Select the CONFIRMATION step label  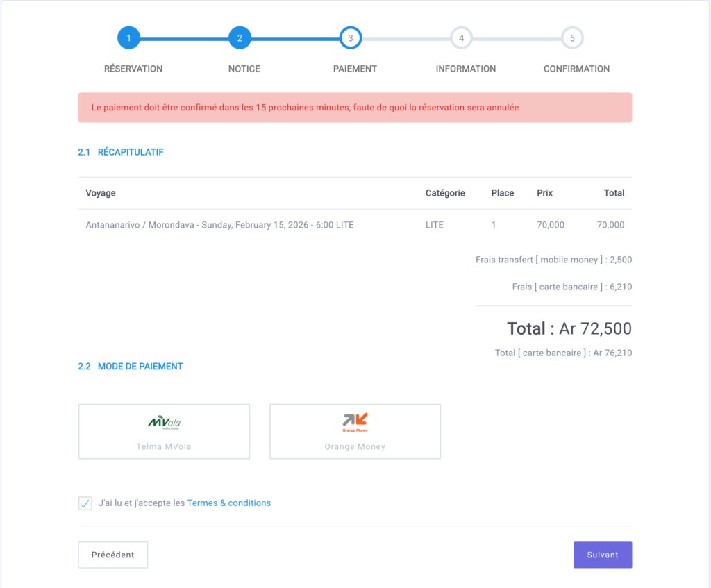click(x=576, y=69)
